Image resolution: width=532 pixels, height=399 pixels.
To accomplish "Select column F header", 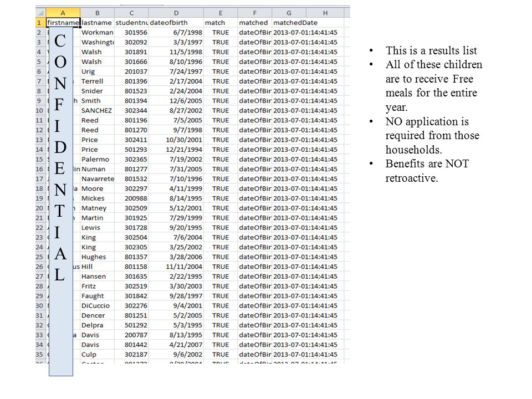I will point(255,13).
